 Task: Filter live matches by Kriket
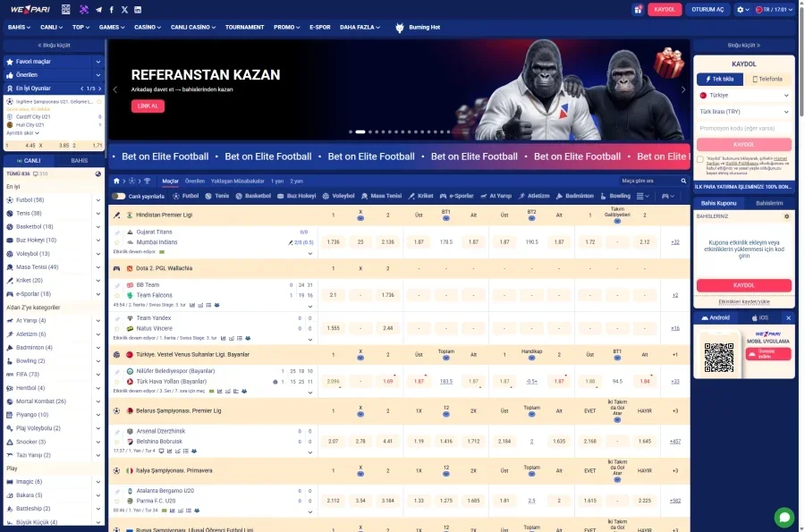[420, 196]
